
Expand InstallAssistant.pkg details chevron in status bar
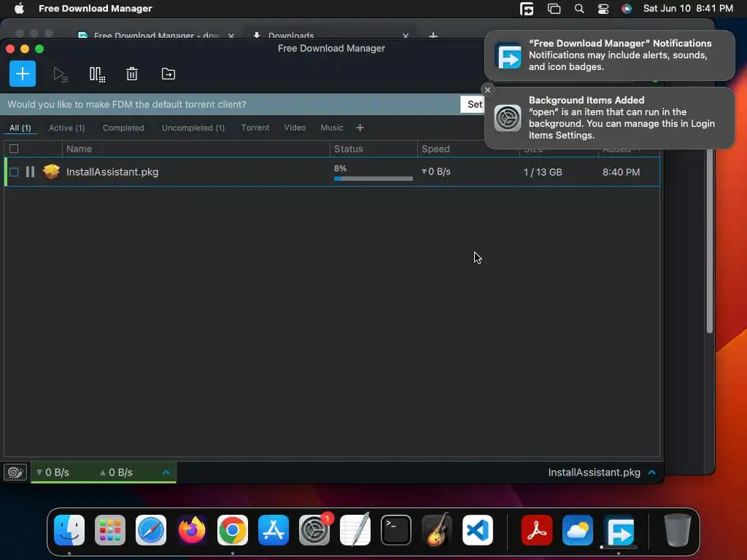(651, 472)
